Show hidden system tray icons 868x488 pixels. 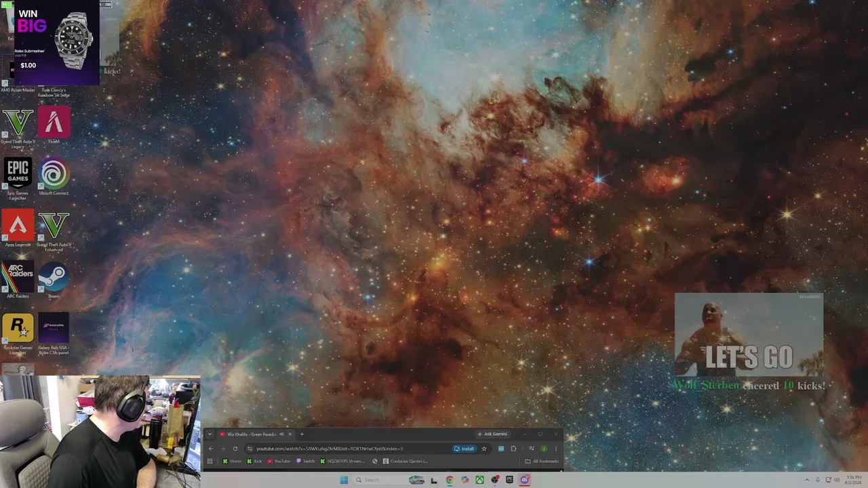807,481
